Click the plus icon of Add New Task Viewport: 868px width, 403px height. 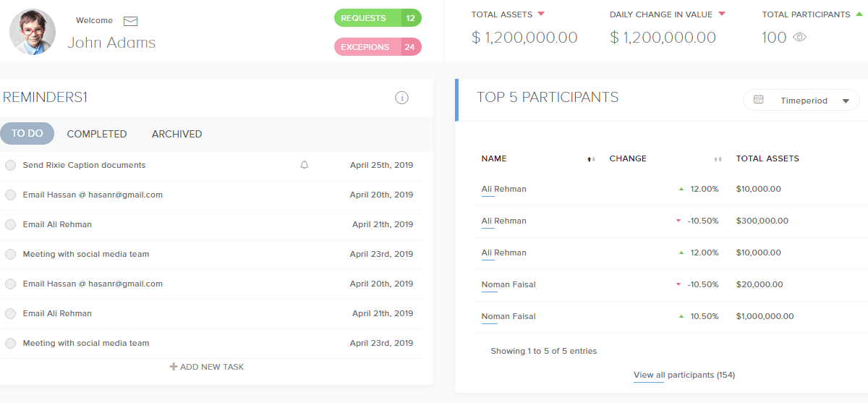click(174, 367)
